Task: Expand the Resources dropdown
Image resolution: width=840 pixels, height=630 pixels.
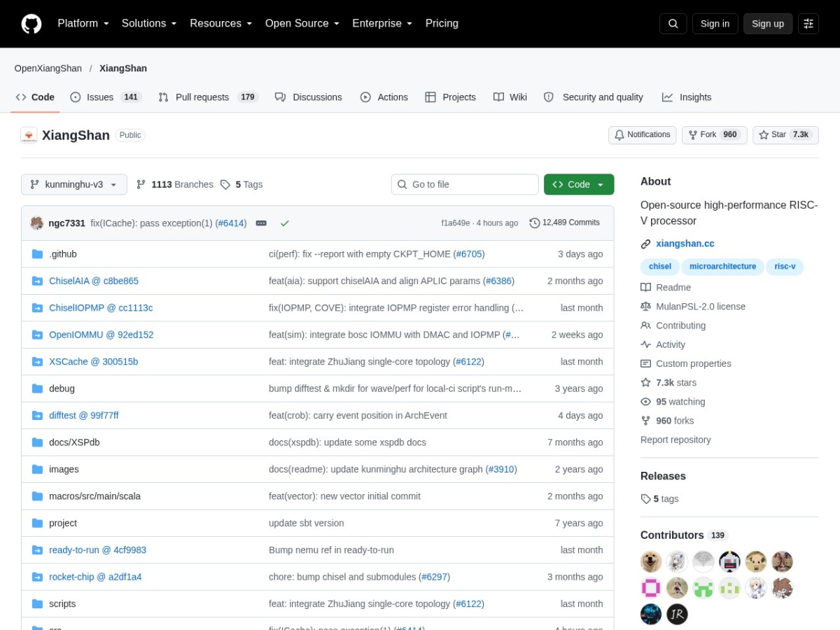Action: point(221,23)
